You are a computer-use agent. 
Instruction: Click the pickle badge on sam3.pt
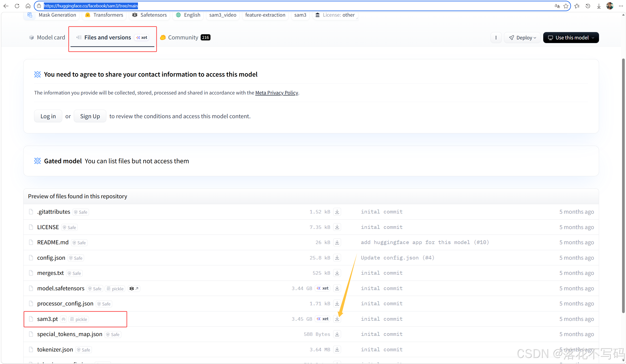point(79,319)
